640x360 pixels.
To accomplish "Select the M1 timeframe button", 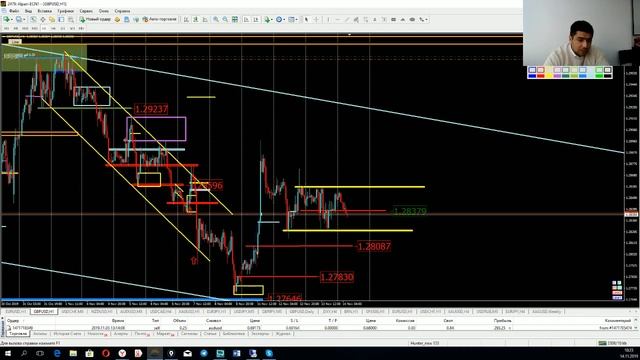I will click(6, 29).
